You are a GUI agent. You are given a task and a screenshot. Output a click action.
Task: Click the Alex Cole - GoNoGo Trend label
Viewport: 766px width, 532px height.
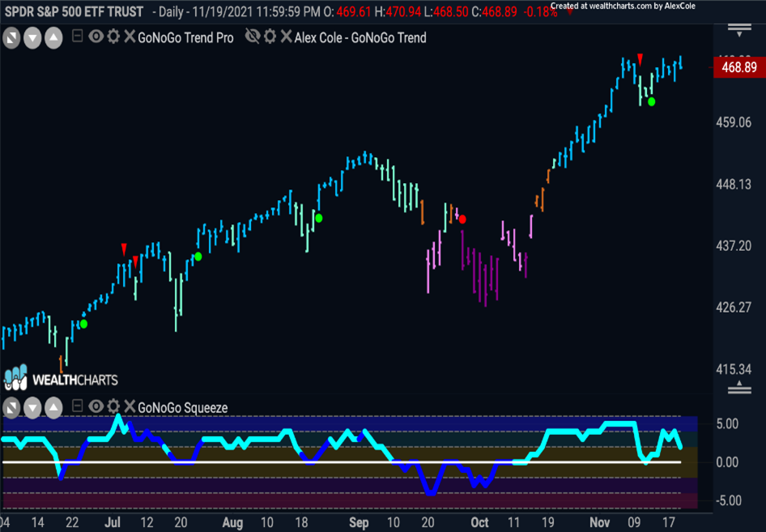click(x=360, y=37)
